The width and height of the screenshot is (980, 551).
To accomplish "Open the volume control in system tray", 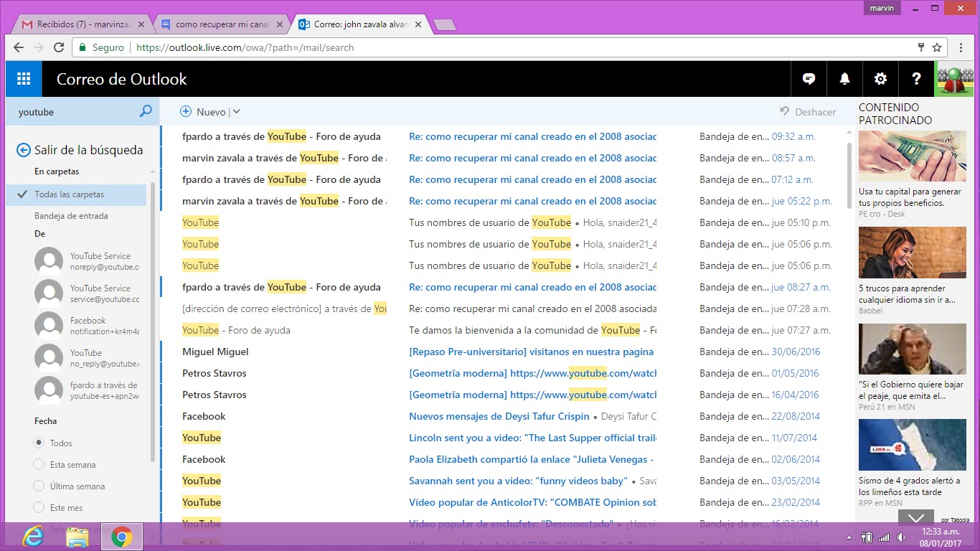I will (x=902, y=537).
